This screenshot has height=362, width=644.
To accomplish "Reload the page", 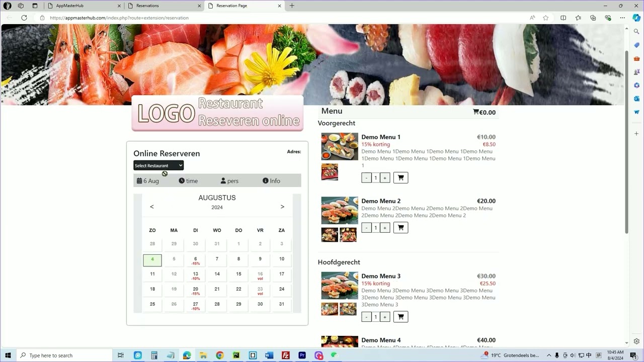I will 24,18.
